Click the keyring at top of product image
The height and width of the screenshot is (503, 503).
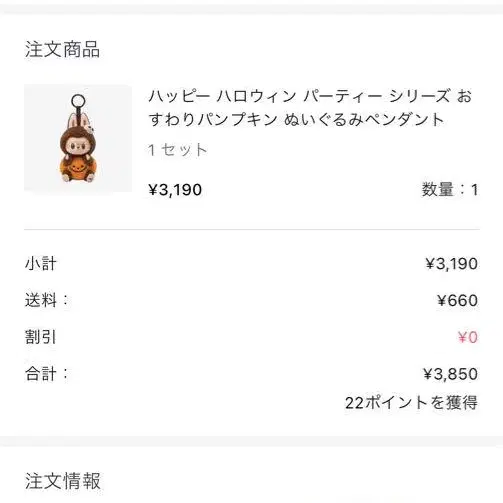(x=78, y=101)
